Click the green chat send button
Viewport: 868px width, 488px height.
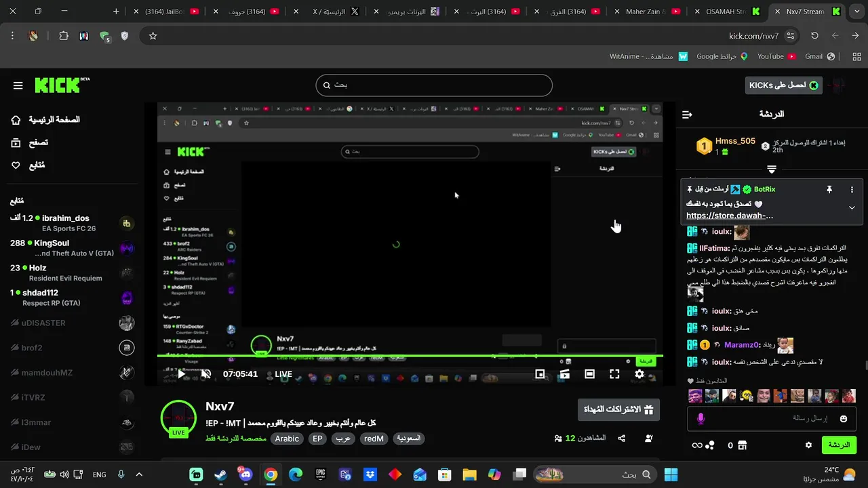839,445
